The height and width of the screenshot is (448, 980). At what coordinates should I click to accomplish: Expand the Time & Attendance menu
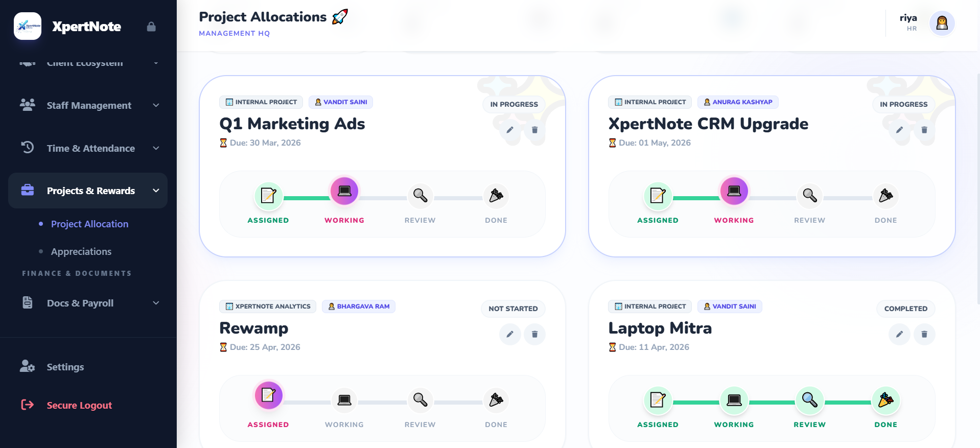click(x=88, y=148)
